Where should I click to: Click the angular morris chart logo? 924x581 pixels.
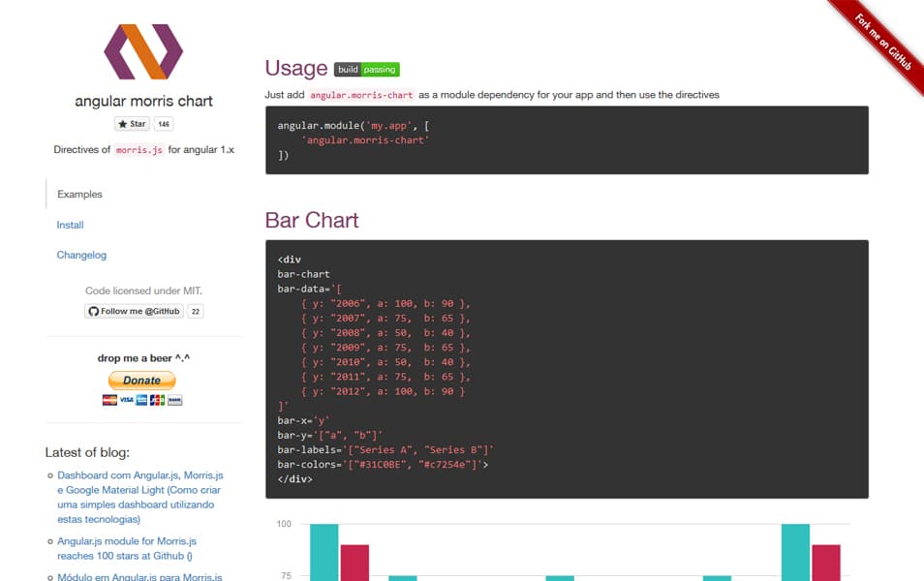pyautogui.click(x=143, y=51)
